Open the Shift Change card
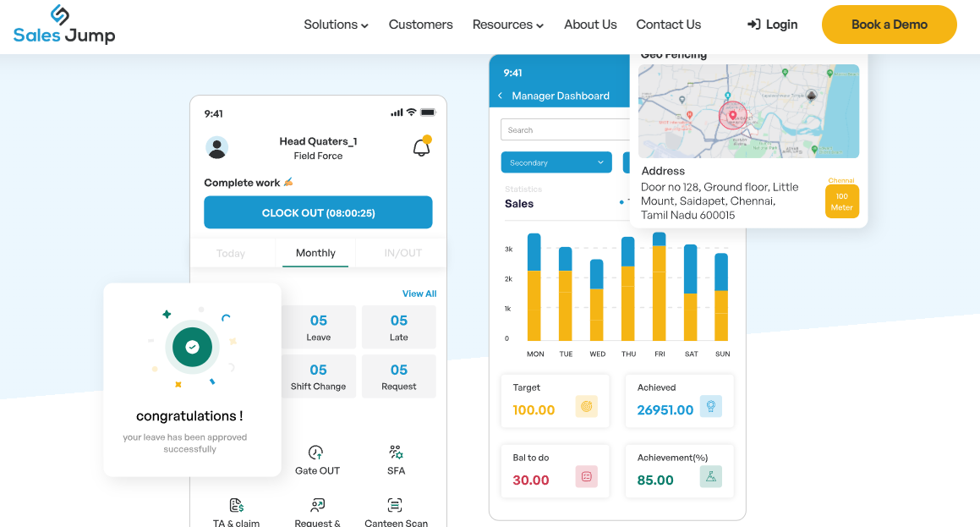 point(319,376)
